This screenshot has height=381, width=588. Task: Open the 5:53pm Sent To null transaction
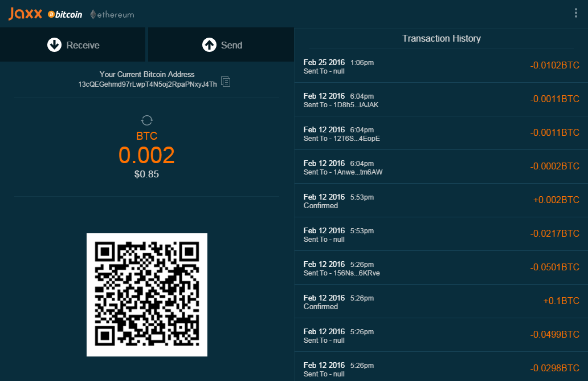click(x=441, y=234)
